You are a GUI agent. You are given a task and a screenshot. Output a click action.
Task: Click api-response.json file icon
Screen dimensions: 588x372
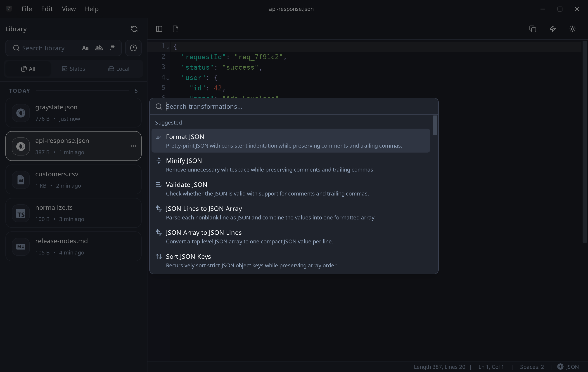21,146
